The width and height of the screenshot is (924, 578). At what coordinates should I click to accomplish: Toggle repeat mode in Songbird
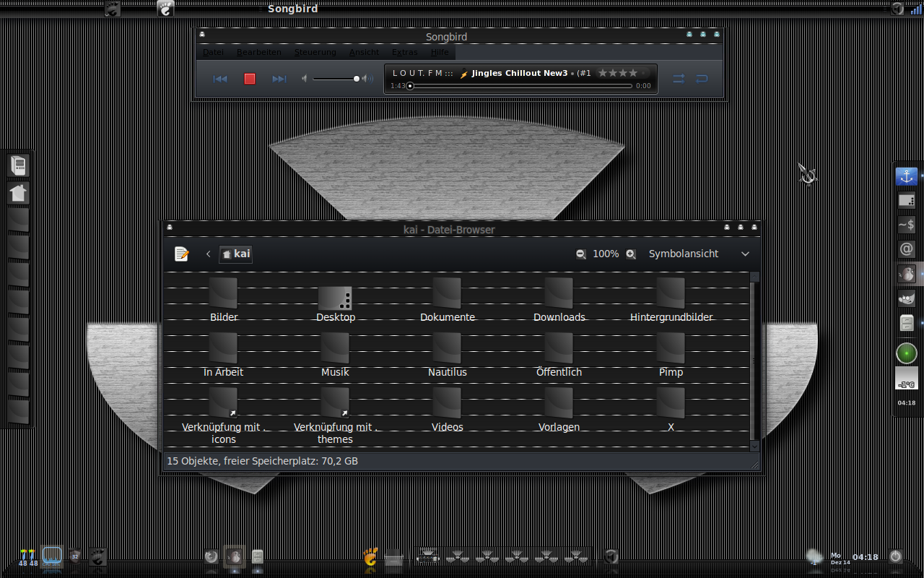(x=702, y=79)
